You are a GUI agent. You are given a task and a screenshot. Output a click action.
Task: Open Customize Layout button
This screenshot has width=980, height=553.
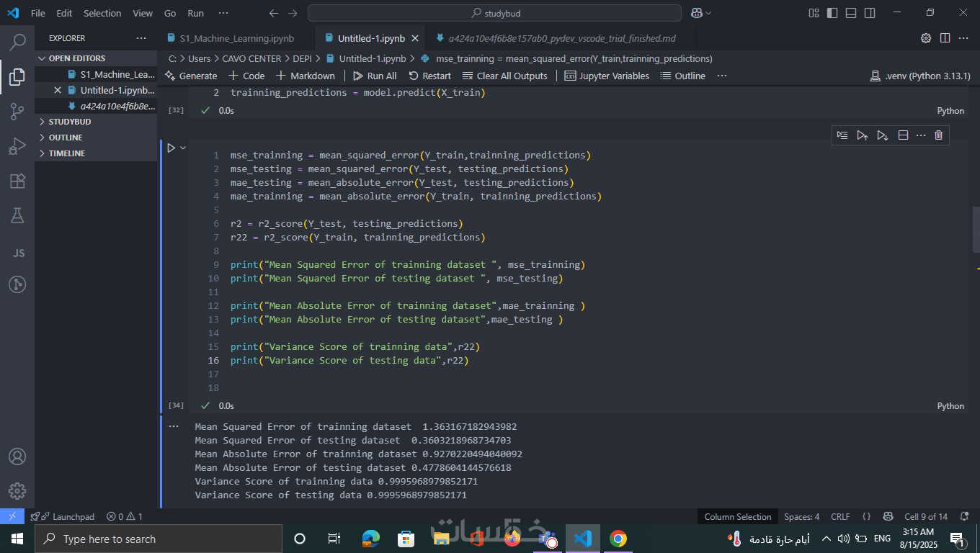pos(814,13)
